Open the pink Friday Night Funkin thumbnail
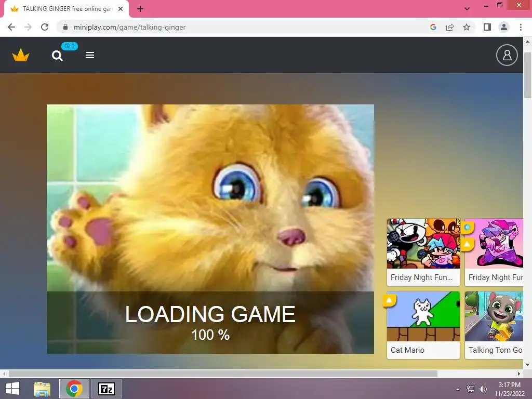 coord(494,244)
